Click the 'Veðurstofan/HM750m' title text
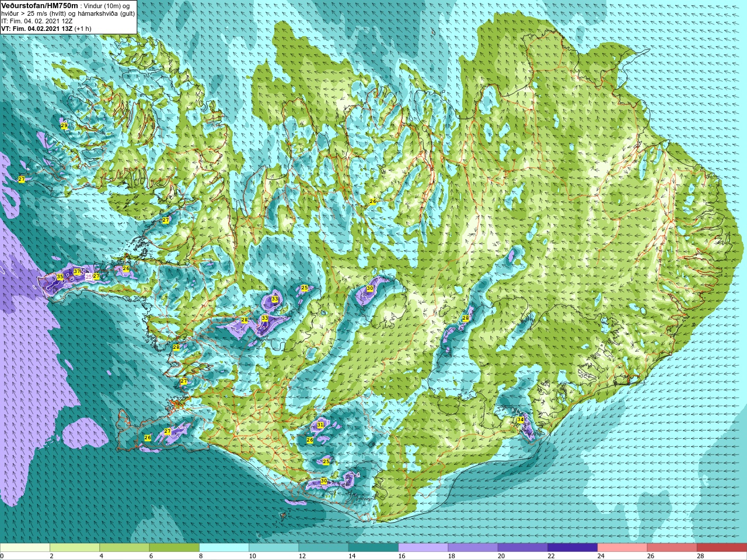This screenshot has height=560, width=747. pyautogui.click(x=40, y=5)
